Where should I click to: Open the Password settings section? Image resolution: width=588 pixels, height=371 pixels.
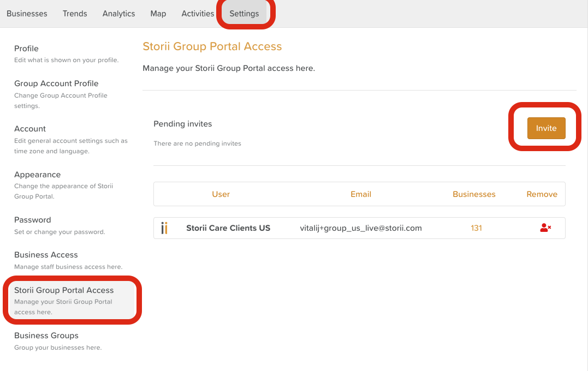(x=32, y=220)
